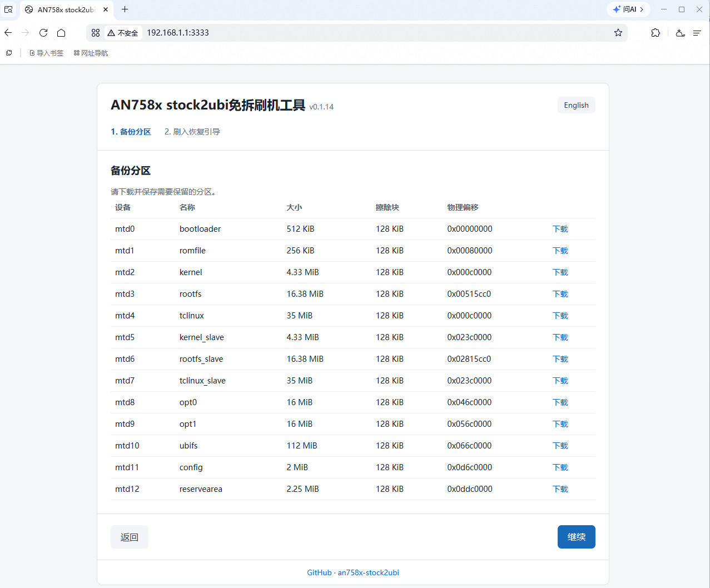This screenshot has height=588, width=710.
Task: Open the apps grid icon in address bar
Action: 96,33
